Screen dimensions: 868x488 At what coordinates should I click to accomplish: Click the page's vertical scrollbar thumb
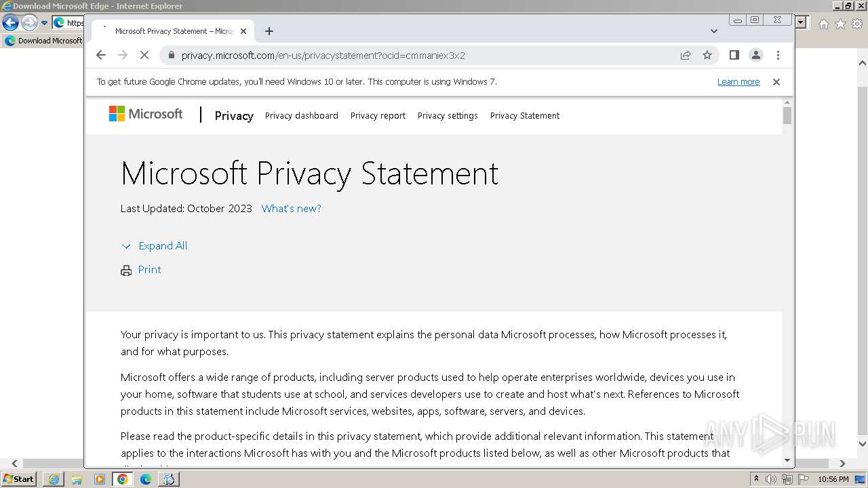tap(787, 115)
